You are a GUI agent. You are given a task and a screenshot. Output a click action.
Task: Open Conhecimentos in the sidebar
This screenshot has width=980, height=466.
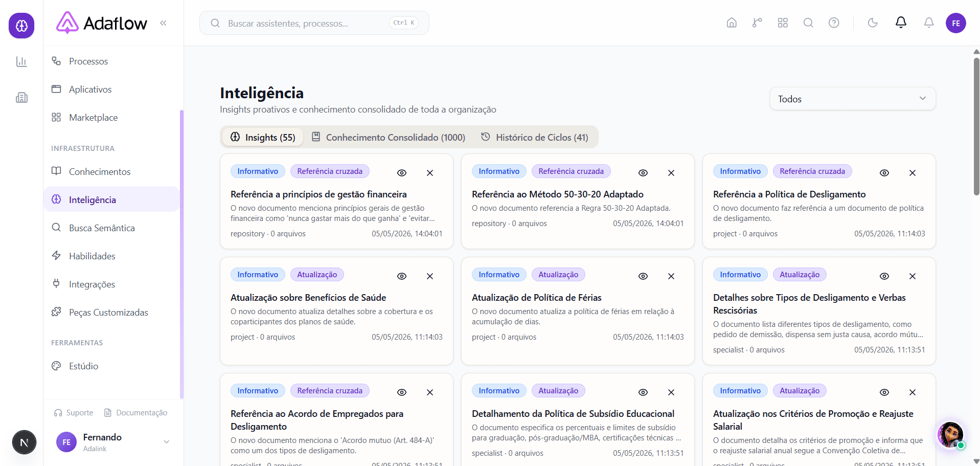click(x=111, y=172)
